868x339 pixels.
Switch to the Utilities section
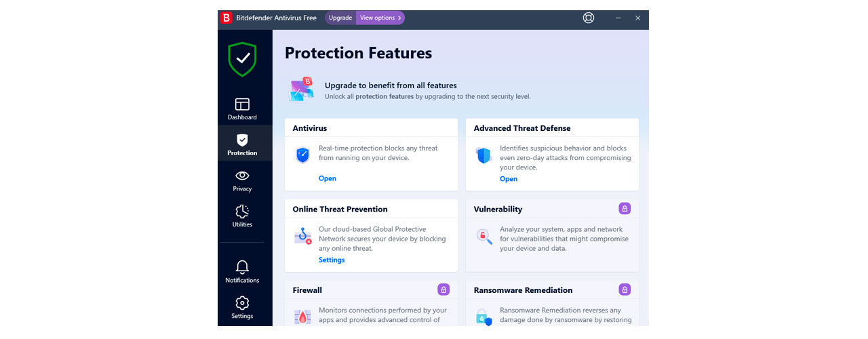pyautogui.click(x=242, y=216)
